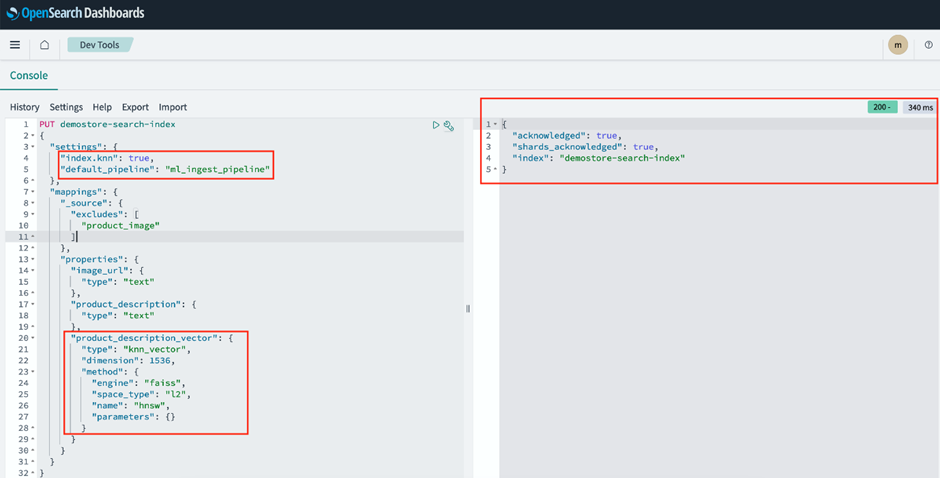Switch to the Console tab
940x478 pixels.
pos(29,76)
